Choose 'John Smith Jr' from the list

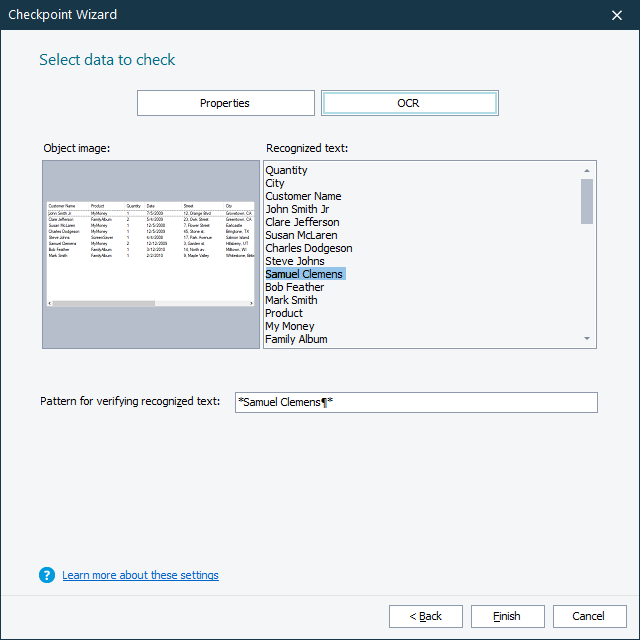point(297,210)
